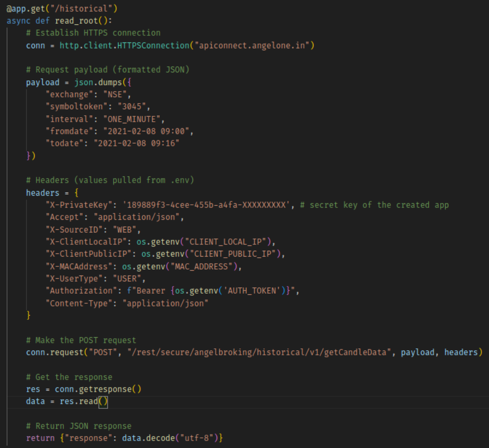Click the '# Establish HTTPS connection' comment
This screenshot has height=448, width=489.
pyautogui.click(x=93, y=33)
